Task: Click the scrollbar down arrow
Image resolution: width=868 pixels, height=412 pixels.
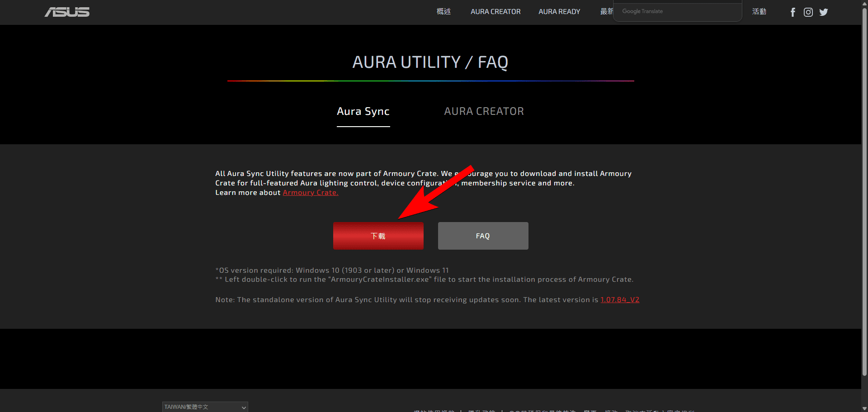Action: click(x=864, y=408)
